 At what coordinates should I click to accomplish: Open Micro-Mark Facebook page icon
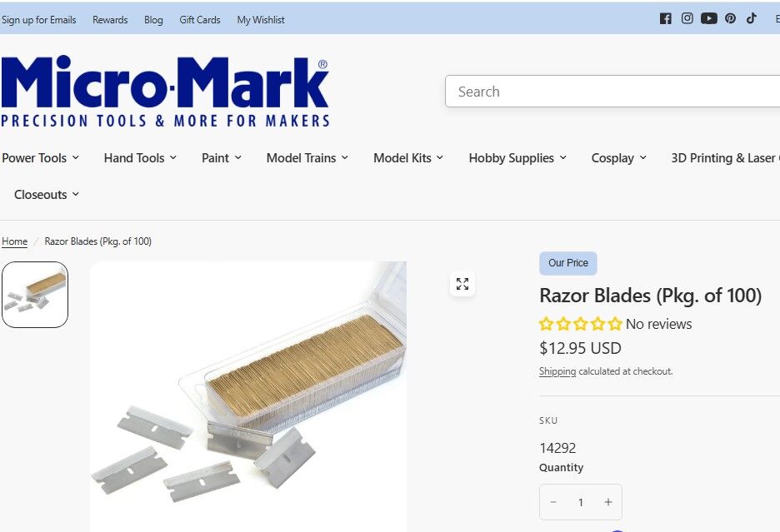[x=665, y=19]
